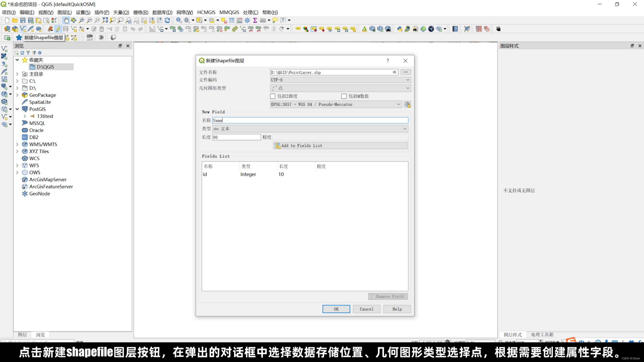Image resolution: width=644 pixels, height=362 pixels.
Task: Click the Zoom Out magnifier icon
Action: coord(89,20)
